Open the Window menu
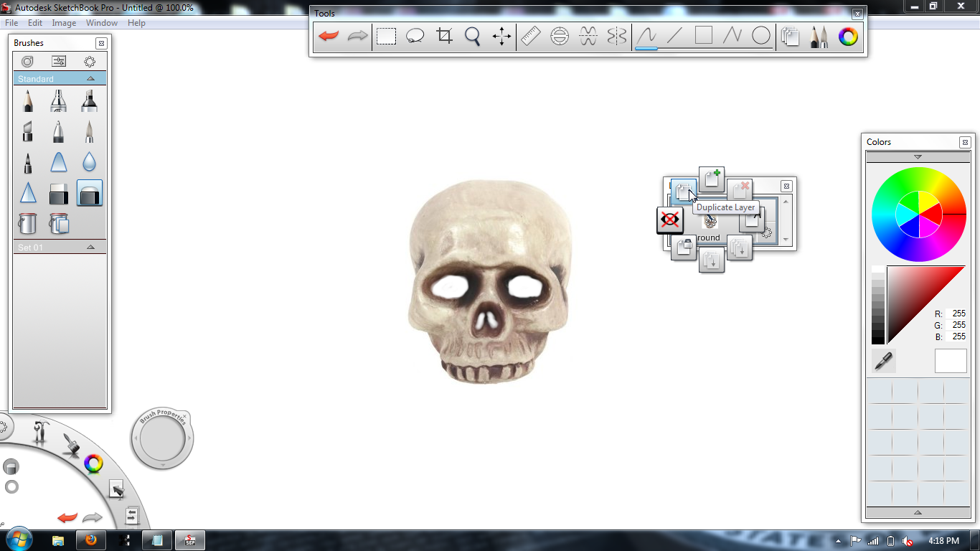Image resolution: width=980 pixels, height=551 pixels. pos(102,23)
